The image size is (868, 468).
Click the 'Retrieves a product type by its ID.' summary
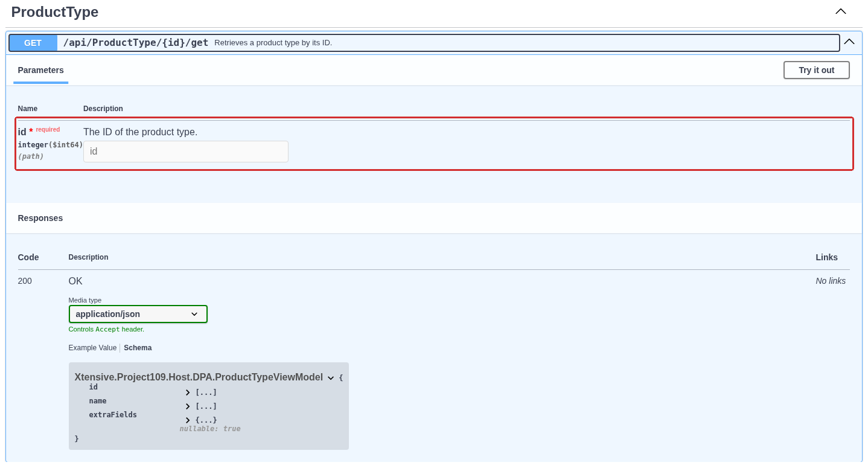click(x=273, y=43)
